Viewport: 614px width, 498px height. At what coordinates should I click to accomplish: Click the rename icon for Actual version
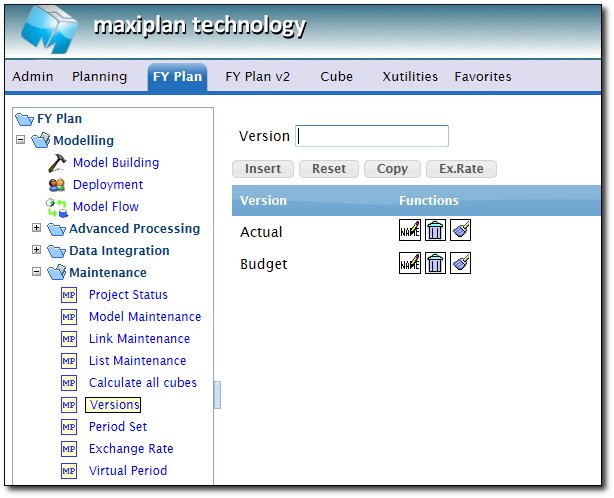coord(409,232)
